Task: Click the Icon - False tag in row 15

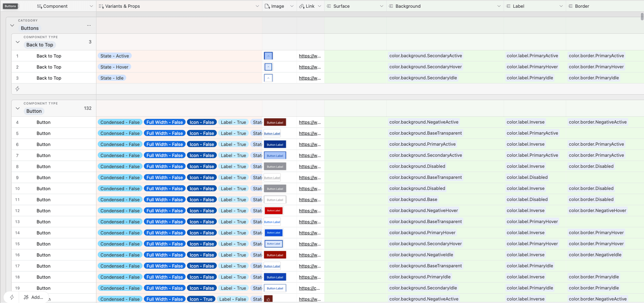Action: point(202,244)
